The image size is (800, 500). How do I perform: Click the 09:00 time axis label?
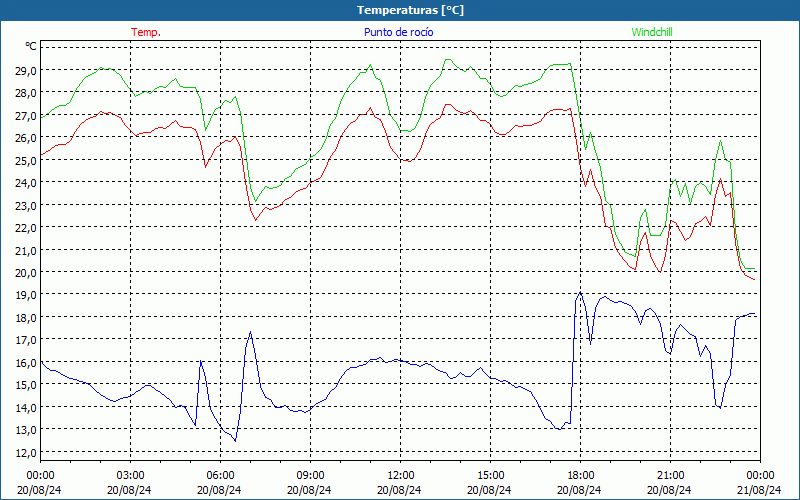[310, 476]
